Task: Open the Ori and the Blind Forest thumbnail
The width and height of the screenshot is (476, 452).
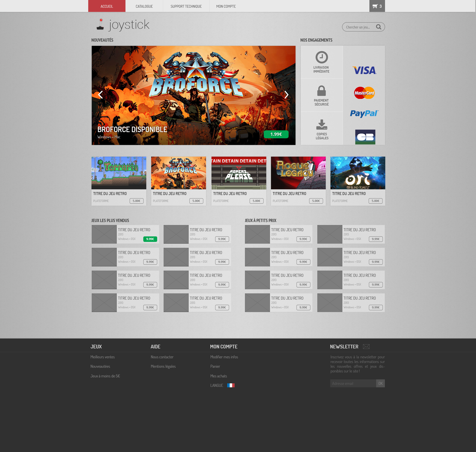Action: 357,173
